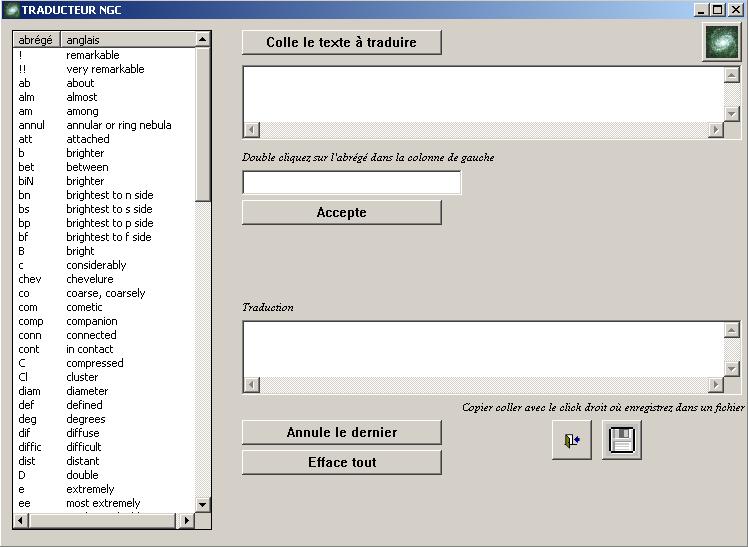This screenshot has height=547, width=748.
Task: Click the 'Efface tout' button
Action: (341, 462)
